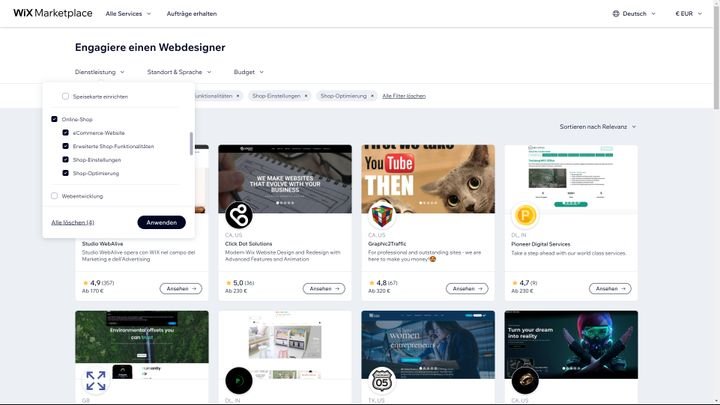Uncheck the Online-Shop checkbox
The width and height of the screenshot is (720, 405).
pyautogui.click(x=54, y=119)
